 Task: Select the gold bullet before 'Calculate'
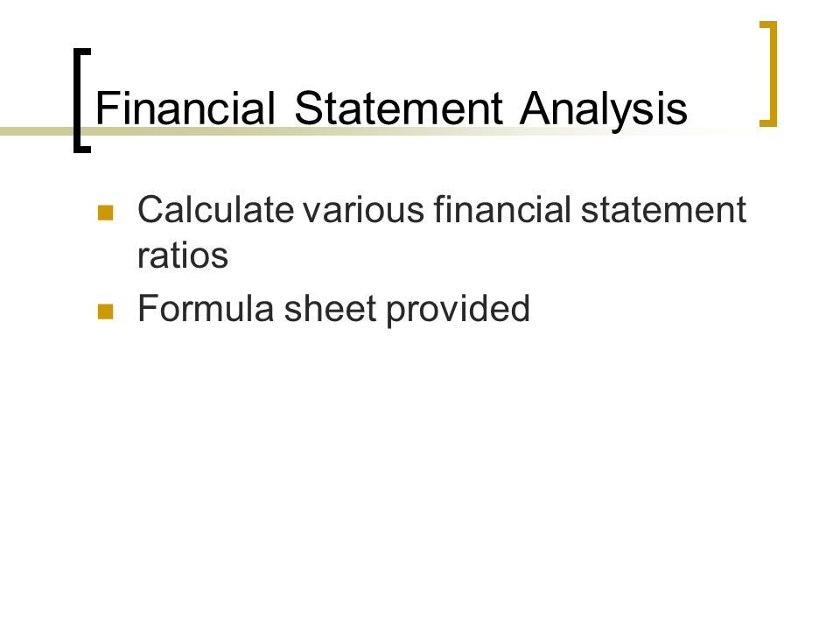106,213
